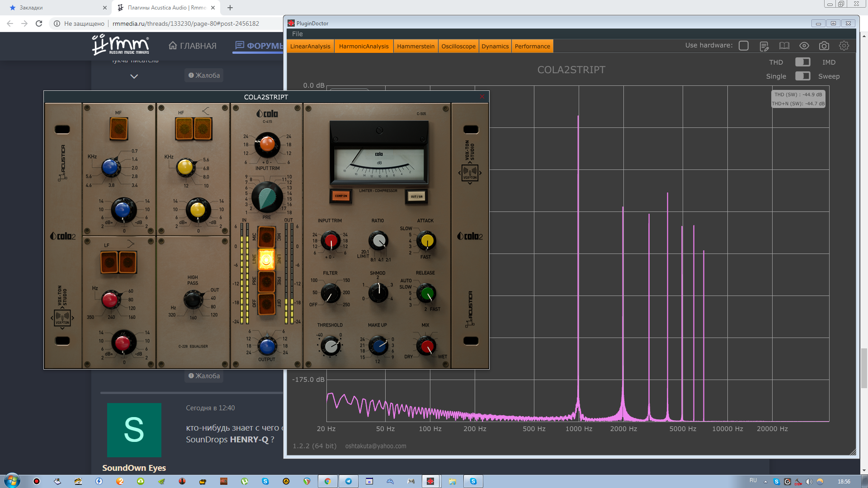Show hidden system tray icons arrow
This screenshot has height=488, width=868.
coord(765,482)
